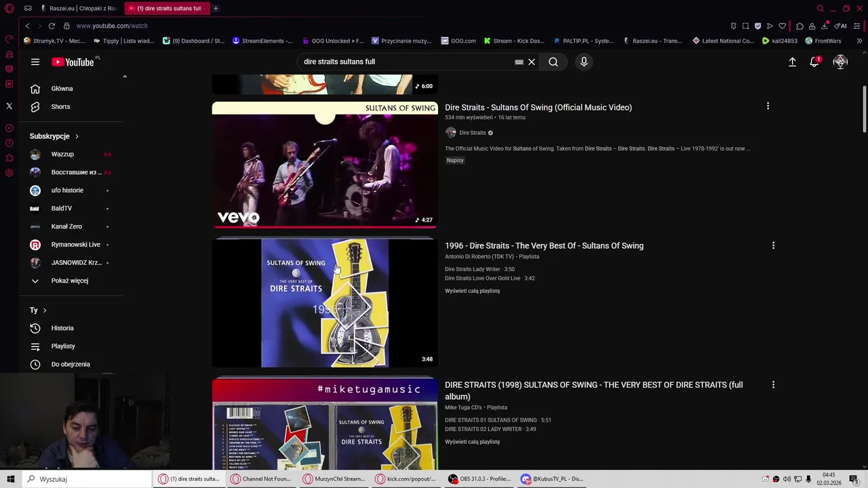View full playlist under 1996 Very Best Of

472,291
